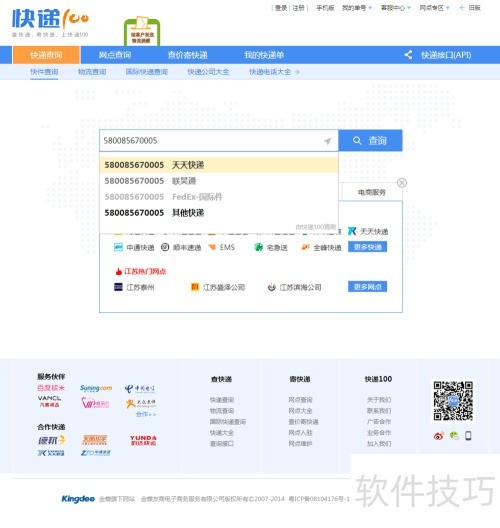The image size is (500, 528).
Task: Click the QR code image in the footer
Action: pyautogui.click(x=453, y=401)
